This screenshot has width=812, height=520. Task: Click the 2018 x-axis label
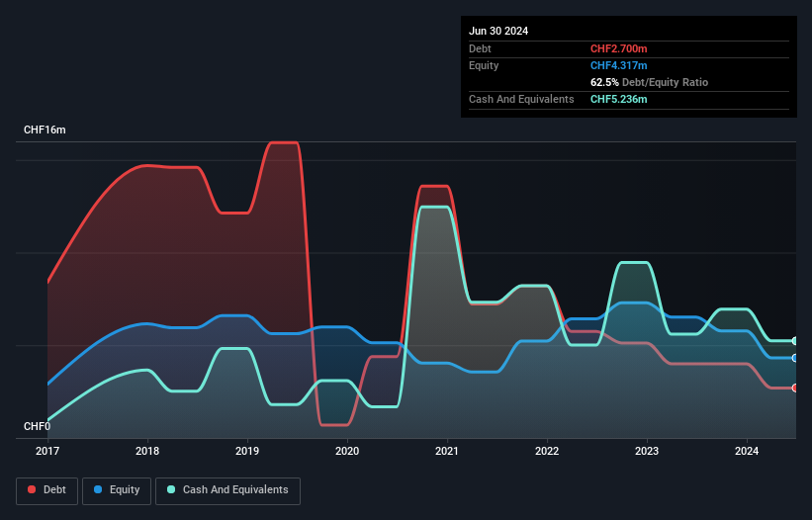coord(147,451)
